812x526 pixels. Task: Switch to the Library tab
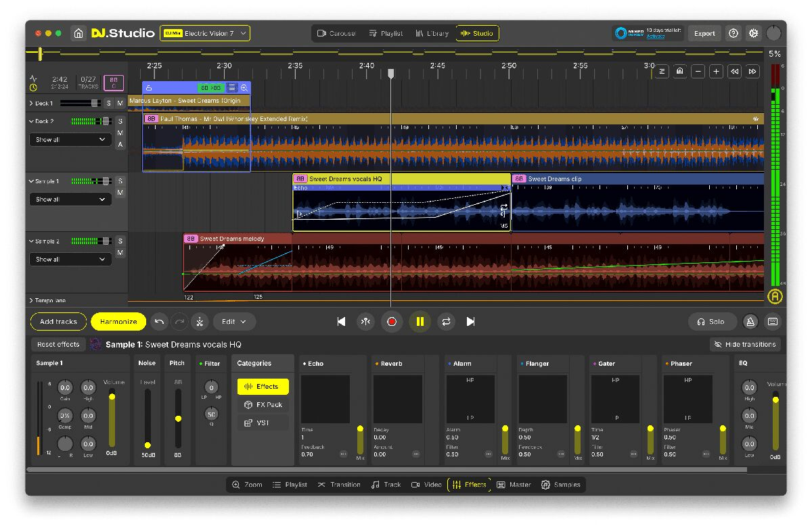tap(432, 33)
